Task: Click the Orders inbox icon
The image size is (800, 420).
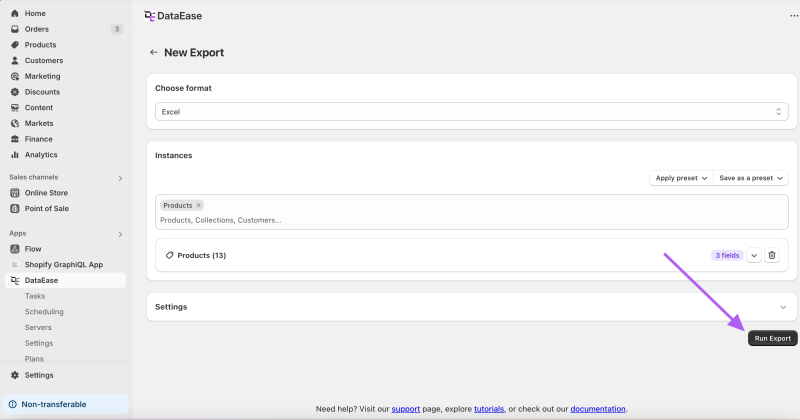Action: tap(15, 29)
